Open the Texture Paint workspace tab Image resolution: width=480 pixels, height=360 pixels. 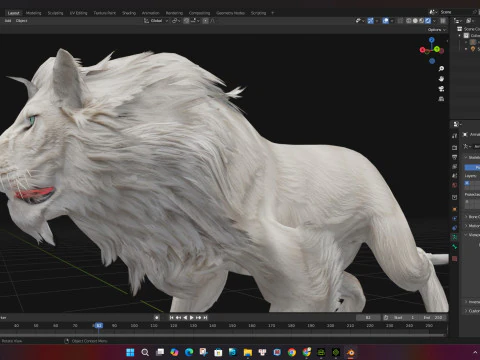[x=105, y=13]
